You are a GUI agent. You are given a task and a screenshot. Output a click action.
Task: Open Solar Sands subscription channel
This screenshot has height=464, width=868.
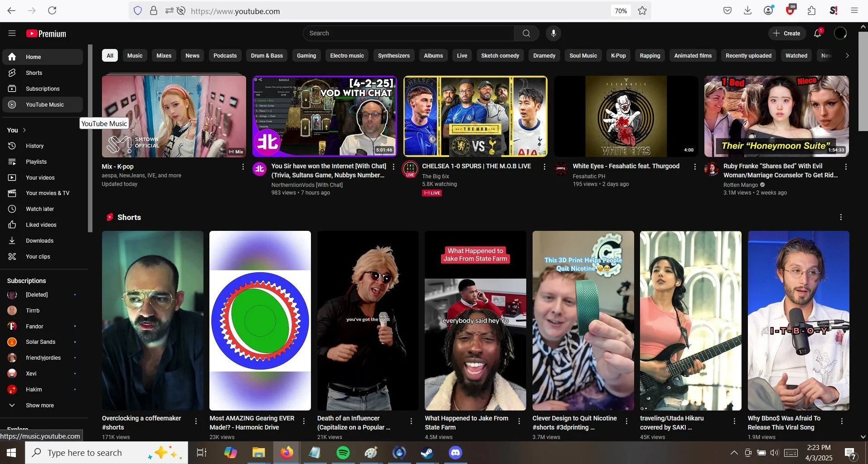coord(43,342)
